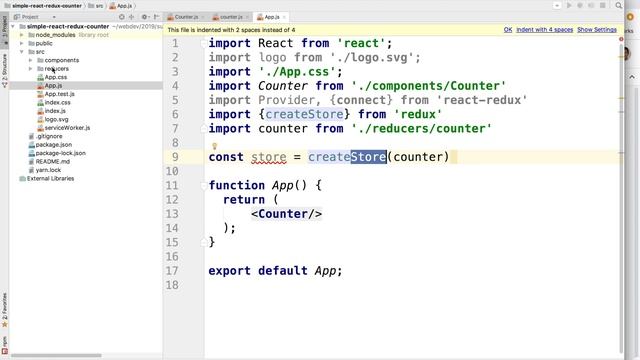This screenshot has height=360, width=640.
Task: Click the <Counter/> tag on line 13
Action: coord(287,214)
